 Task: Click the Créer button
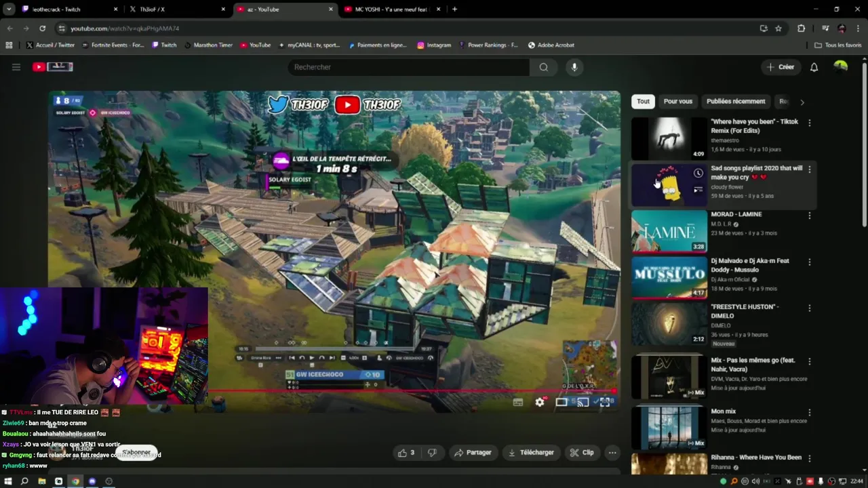coord(780,67)
